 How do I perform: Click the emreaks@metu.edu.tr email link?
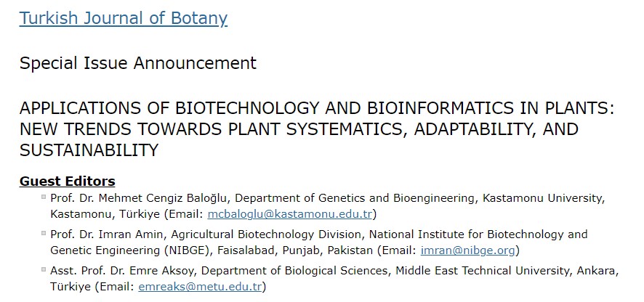click(x=200, y=287)
